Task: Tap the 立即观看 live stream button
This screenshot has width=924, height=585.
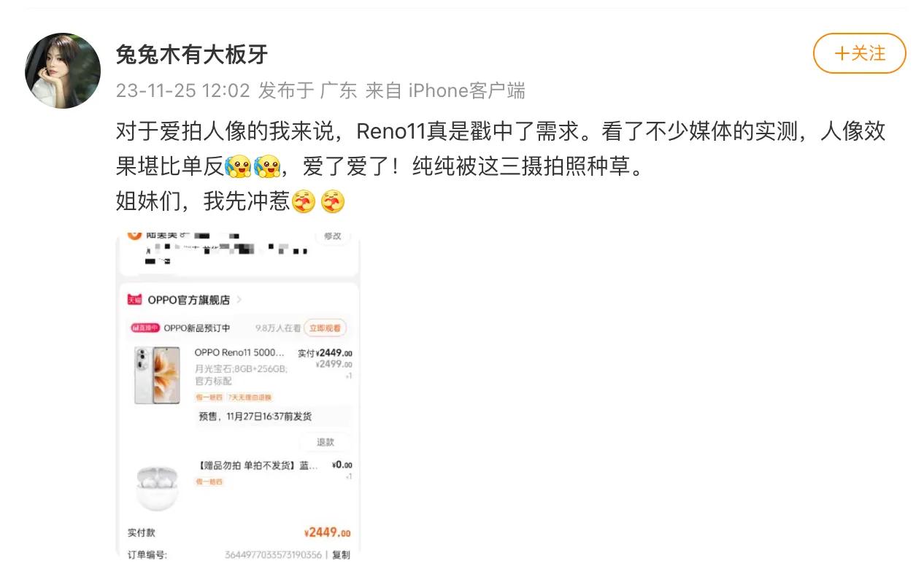Action: tap(325, 328)
